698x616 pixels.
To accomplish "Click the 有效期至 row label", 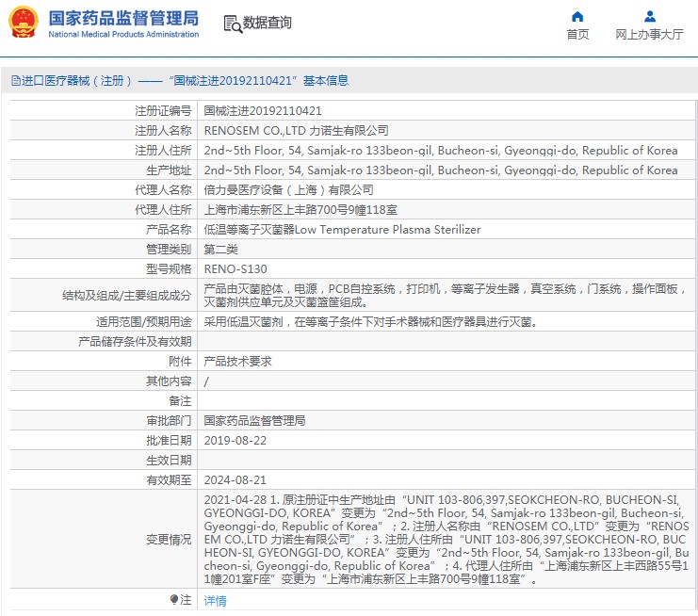I will click(169, 480).
